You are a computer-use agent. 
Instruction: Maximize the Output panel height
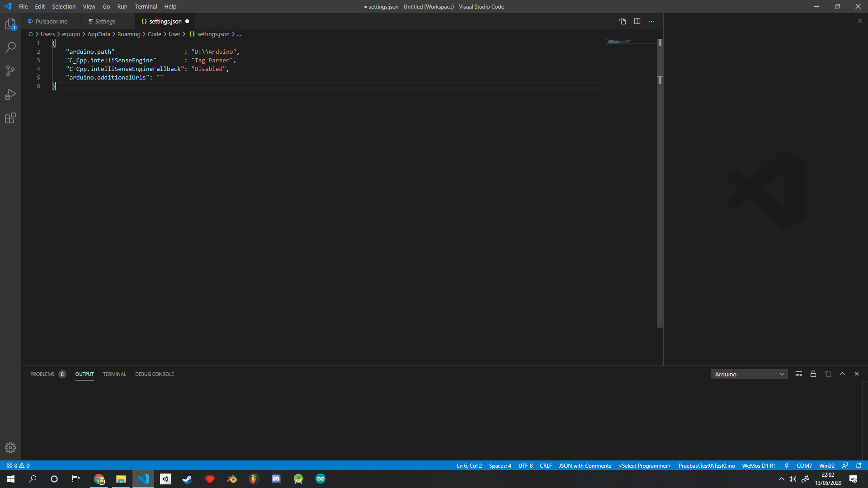tap(842, 374)
